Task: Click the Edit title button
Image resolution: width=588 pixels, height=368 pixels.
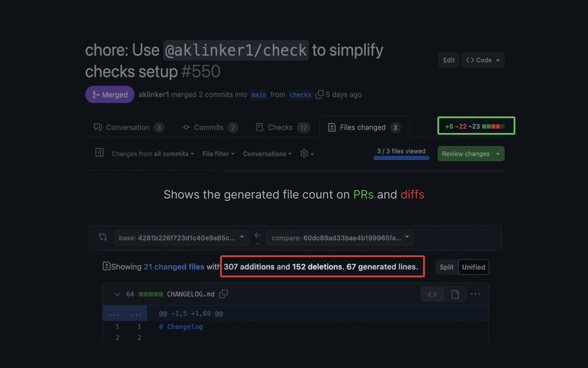Action: [x=449, y=60]
